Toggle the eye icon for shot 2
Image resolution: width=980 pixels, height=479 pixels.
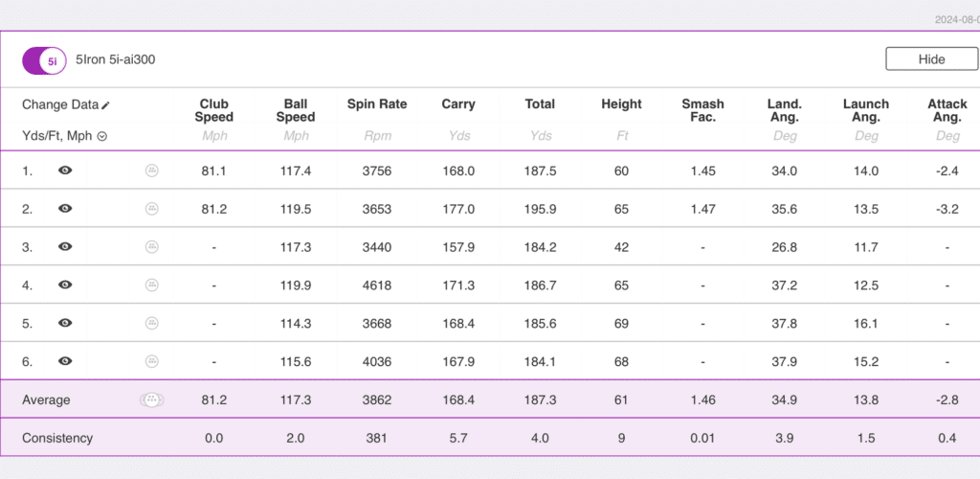click(x=65, y=209)
